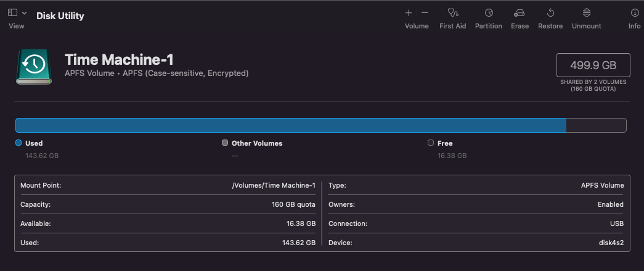Viewport: 644px width, 271px height.
Task: Click the Erase toolbar icon
Action: [x=520, y=13]
